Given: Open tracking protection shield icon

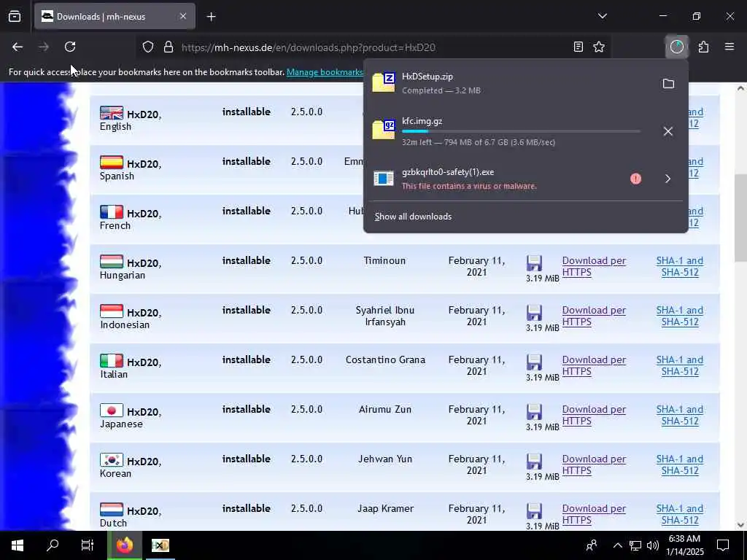Looking at the screenshot, I should click(x=148, y=47).
